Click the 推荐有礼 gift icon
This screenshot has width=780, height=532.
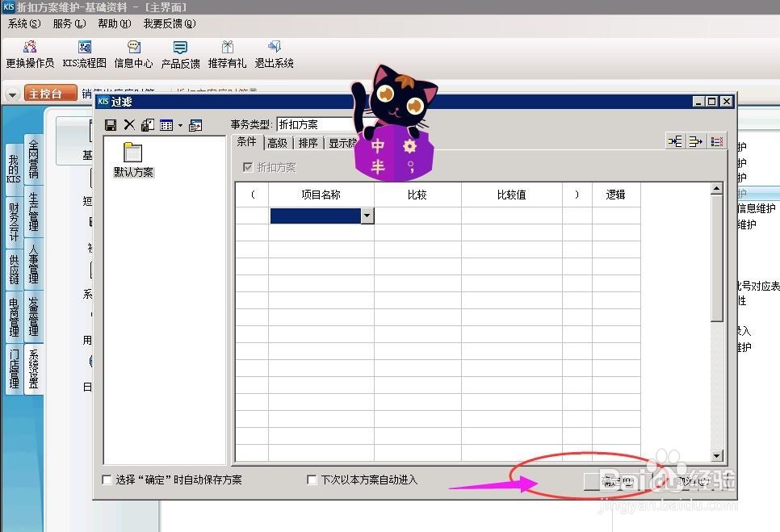point(228,53)
